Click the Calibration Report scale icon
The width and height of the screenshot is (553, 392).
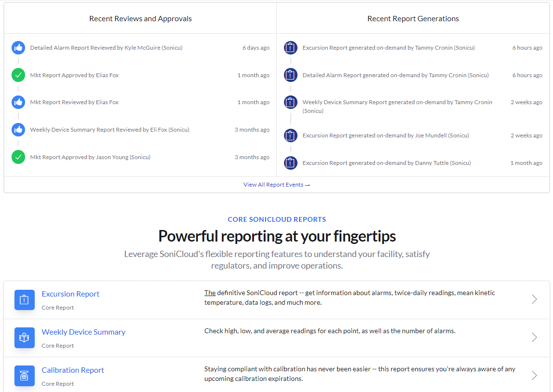pos(24,376)
